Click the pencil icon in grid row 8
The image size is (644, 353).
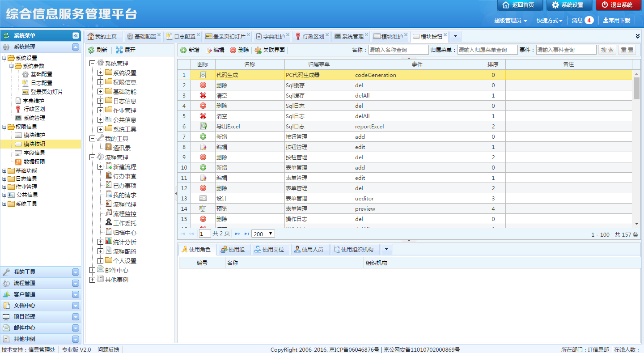203,147
